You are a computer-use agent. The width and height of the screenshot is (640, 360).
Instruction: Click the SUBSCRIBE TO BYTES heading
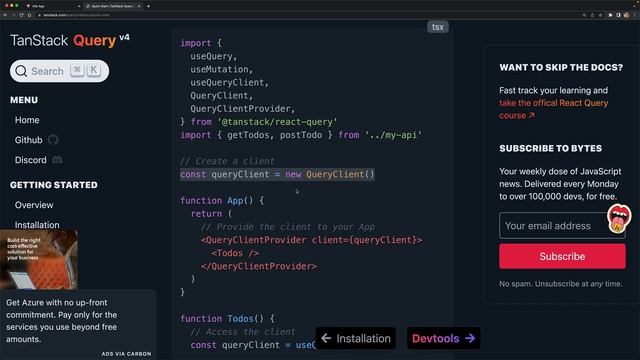[x=550, y=148]
